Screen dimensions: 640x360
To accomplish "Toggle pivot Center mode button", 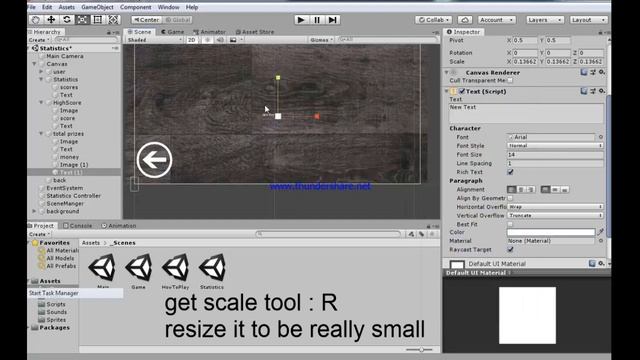I will point(146,20).
